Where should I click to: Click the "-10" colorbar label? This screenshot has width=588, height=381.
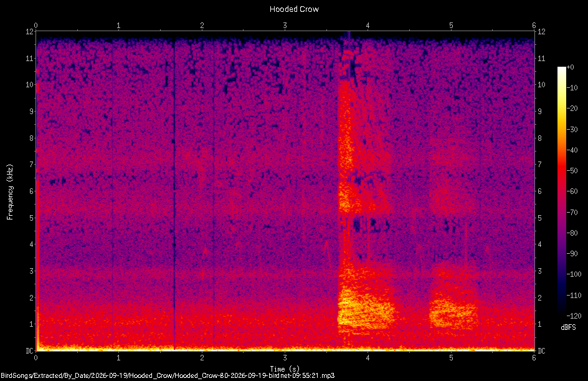(572, 88)
